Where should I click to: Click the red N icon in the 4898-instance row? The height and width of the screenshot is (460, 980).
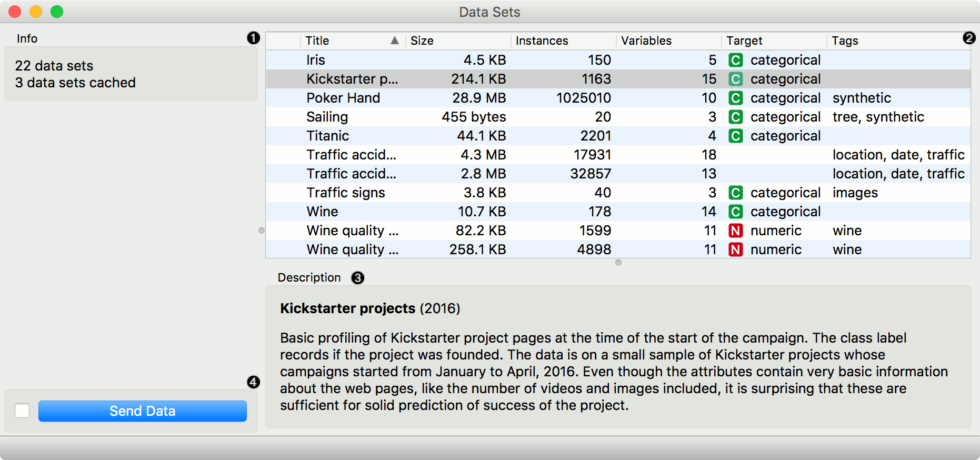735,249
